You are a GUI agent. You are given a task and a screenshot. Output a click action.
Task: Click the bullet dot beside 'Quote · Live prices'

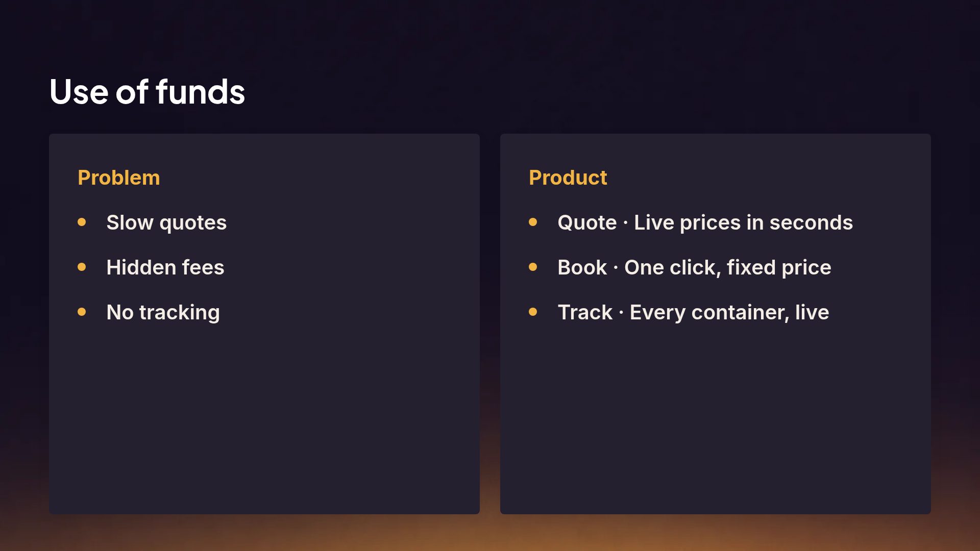tap(533, 222)
